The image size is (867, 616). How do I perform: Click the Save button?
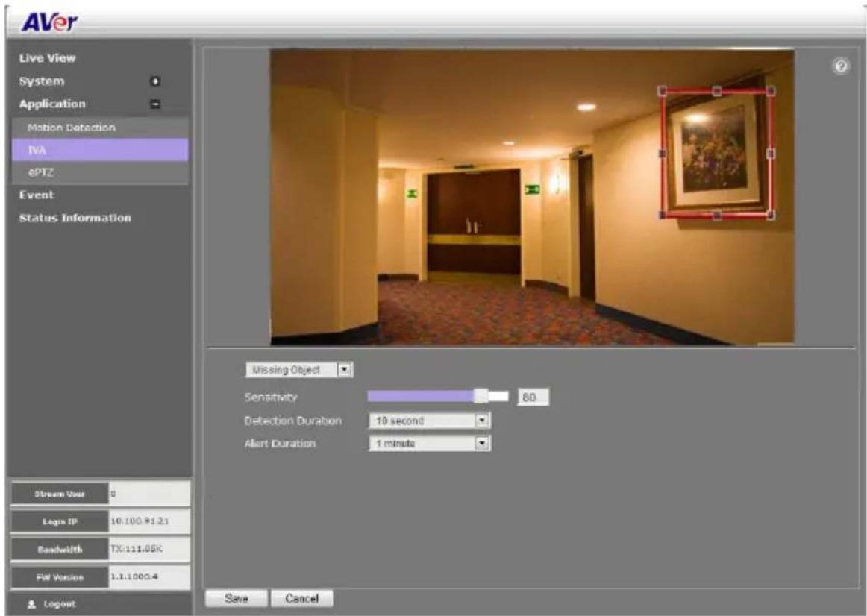236,598
